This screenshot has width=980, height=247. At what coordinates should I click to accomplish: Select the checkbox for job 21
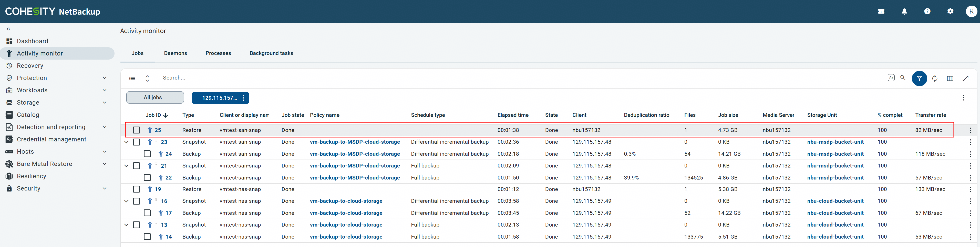click(136, 166)
